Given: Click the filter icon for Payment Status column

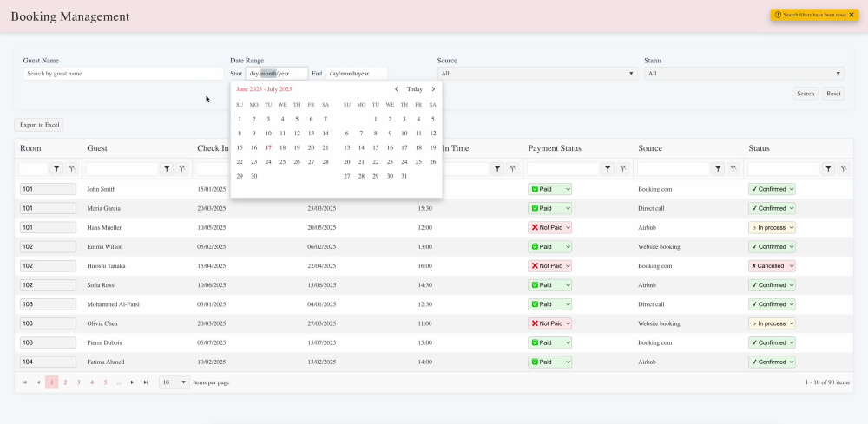Looking at the screenshot, I should pyautogui.click(x=608, y=169).
